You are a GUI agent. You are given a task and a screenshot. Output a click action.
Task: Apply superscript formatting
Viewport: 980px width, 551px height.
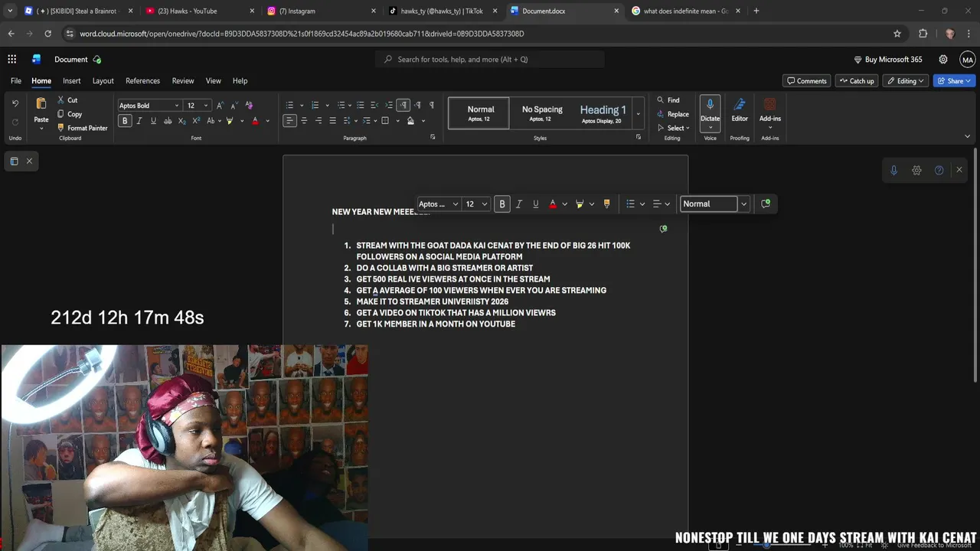tap(196, 121)
